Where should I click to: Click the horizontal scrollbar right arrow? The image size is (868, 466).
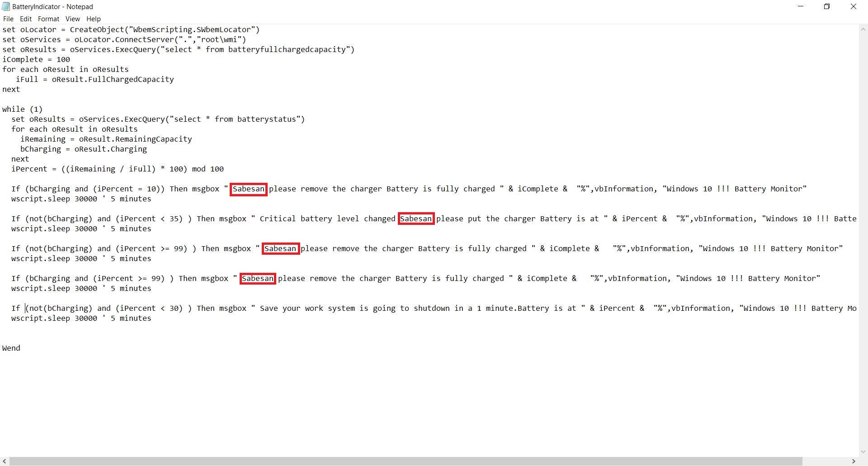coord(854,461)
